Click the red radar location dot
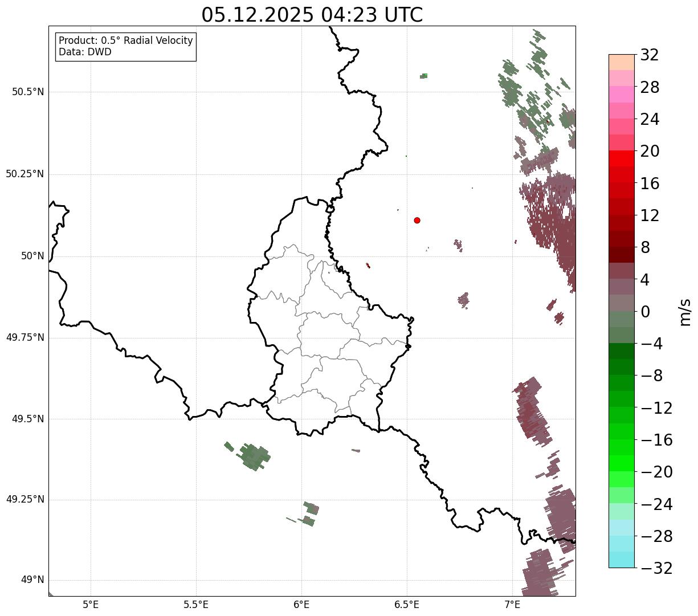 tap(417, 221)
